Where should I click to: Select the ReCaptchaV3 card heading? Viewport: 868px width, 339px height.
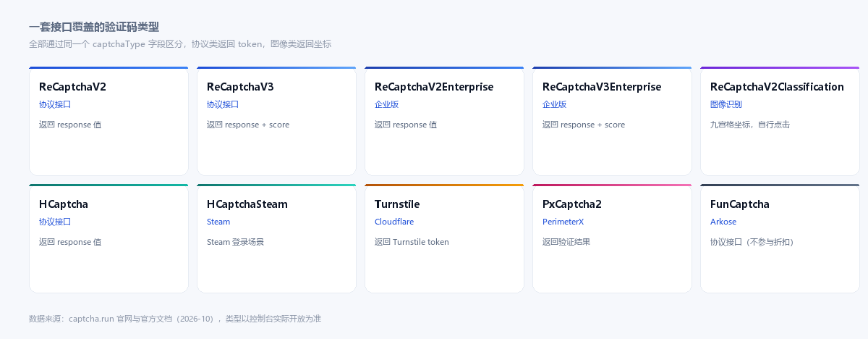tap(240, 87)
